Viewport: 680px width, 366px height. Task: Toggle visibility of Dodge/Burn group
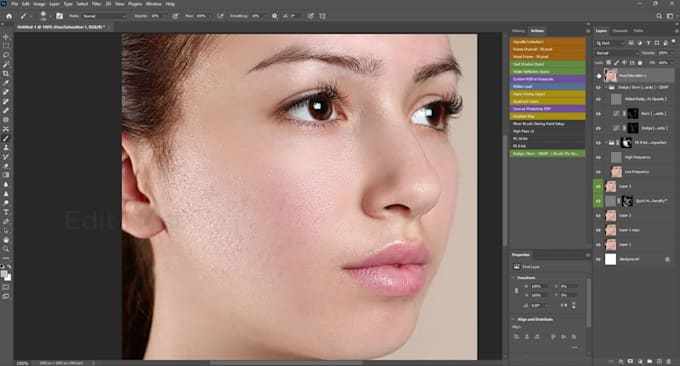[x=598, y=88]
